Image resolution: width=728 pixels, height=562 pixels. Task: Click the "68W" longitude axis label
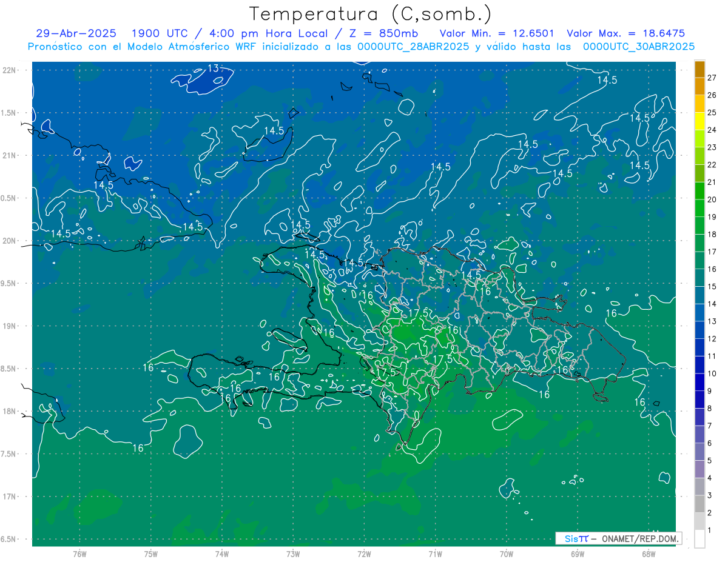[649, 554]
